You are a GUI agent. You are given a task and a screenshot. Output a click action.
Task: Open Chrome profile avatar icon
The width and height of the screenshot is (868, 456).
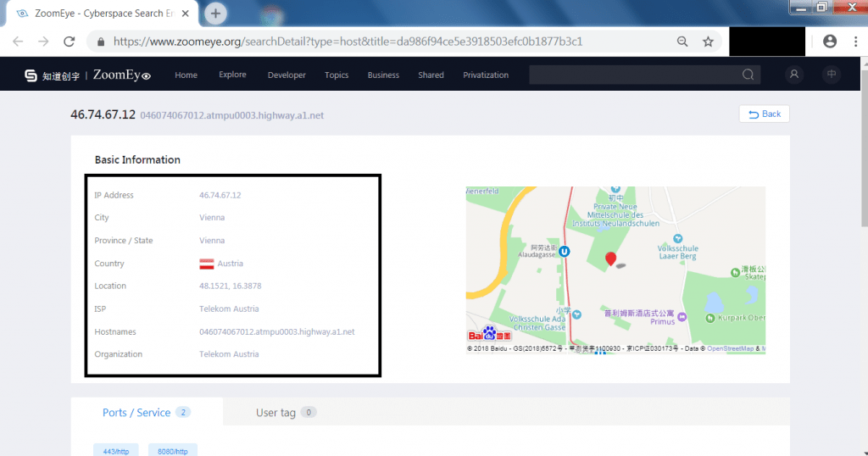point(829,41)
